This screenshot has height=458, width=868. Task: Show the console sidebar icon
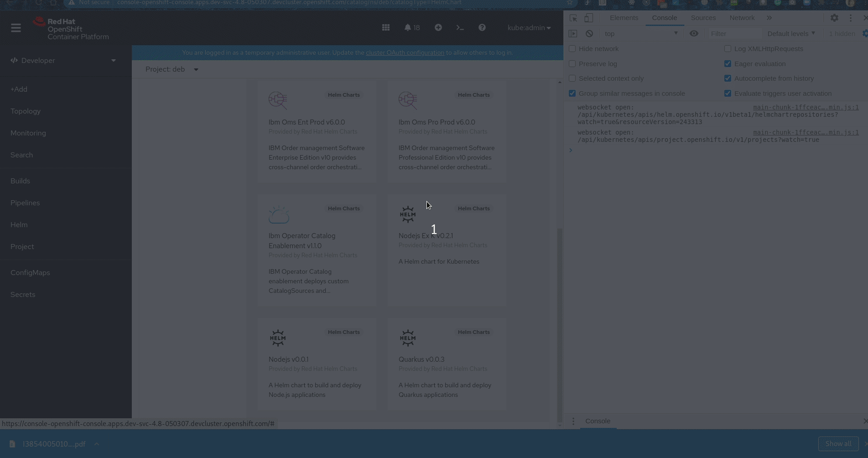[x=573, y=34]
